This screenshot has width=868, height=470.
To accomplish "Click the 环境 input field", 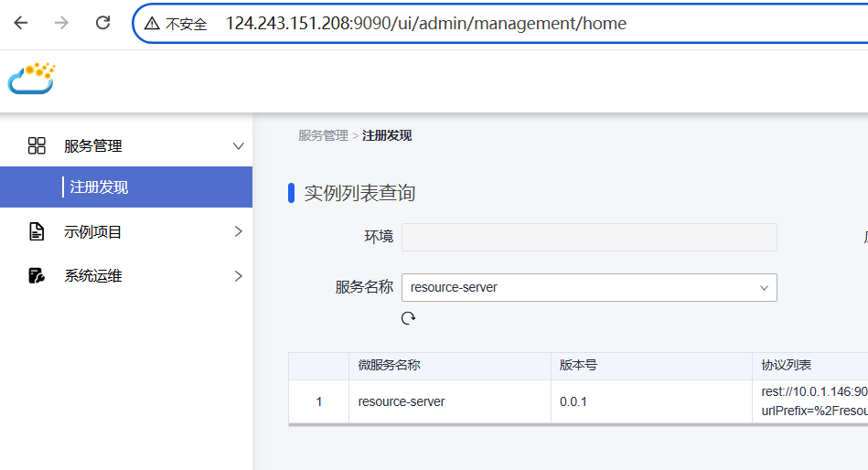I will (589, 237).
